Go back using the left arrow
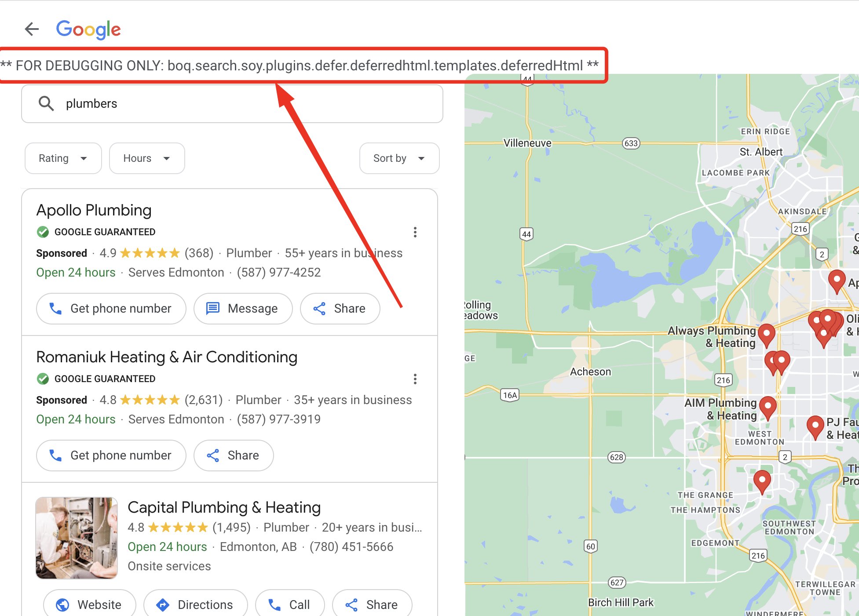 pyautogui.click(x=32, y=29)
